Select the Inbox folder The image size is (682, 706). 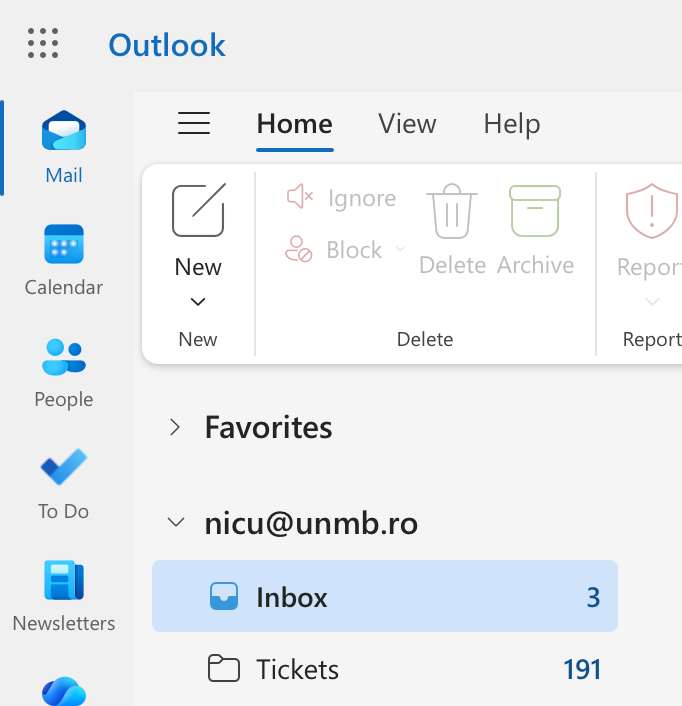(x=292, y=598)
